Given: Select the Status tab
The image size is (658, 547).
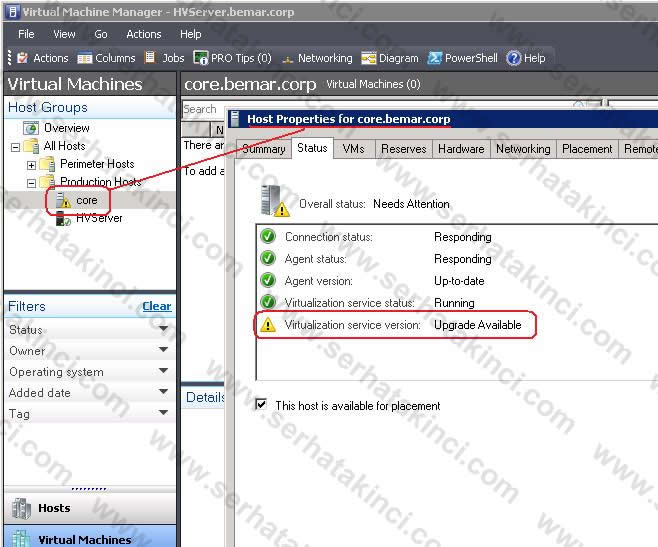Looking at the screenshot, I should tap(312, 148).
